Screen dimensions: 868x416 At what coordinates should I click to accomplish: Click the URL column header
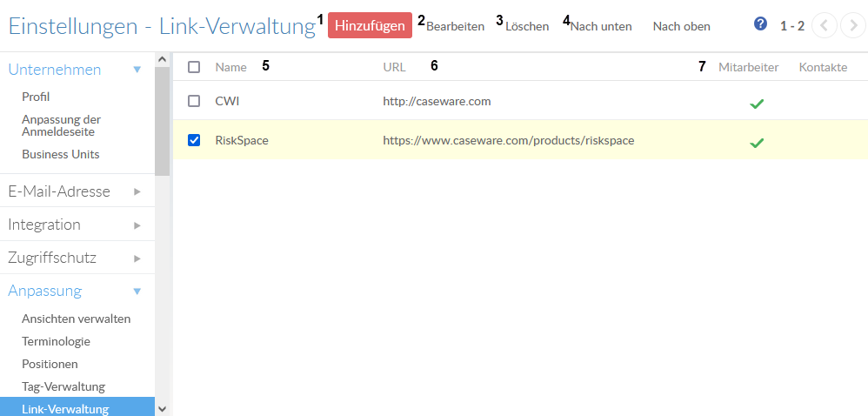point(394,67)
